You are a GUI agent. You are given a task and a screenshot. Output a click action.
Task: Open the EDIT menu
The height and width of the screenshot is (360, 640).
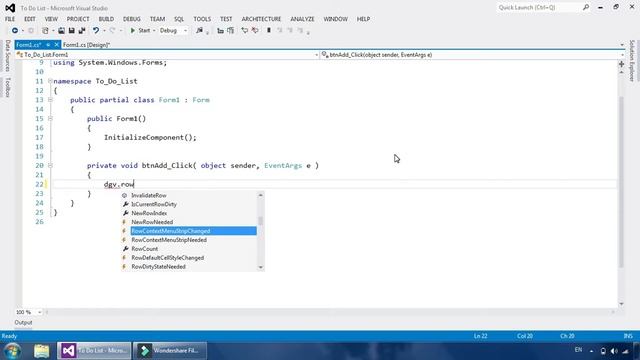pos(30,19)
